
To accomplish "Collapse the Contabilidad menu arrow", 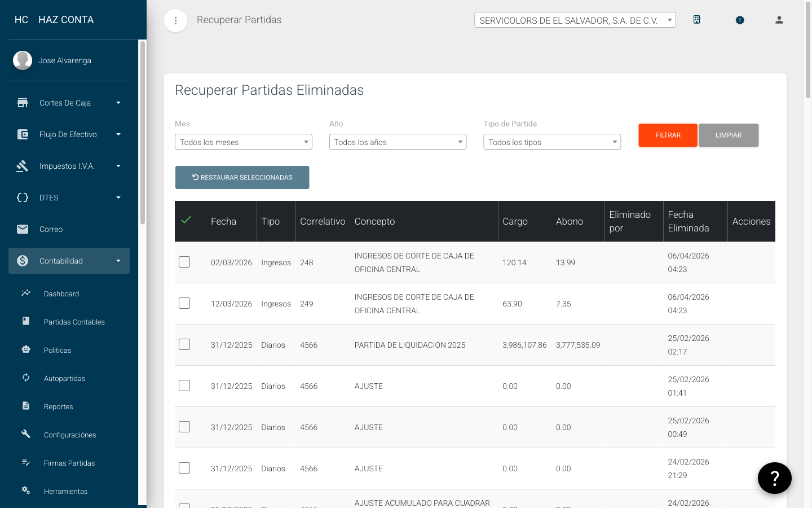I will pos(118,261).
